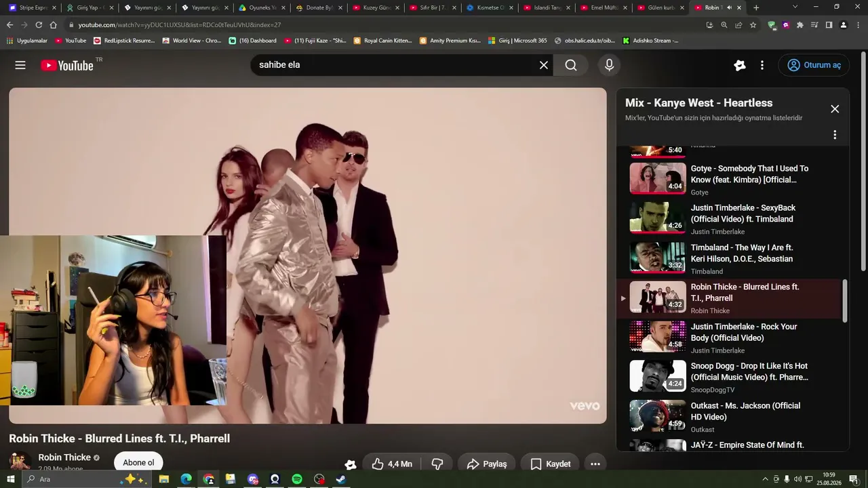Switch to the Stripe Express tab
Image resolution: width=868 pixels, height=488 pixels.
pyautogui.click(x=33, y=7)
